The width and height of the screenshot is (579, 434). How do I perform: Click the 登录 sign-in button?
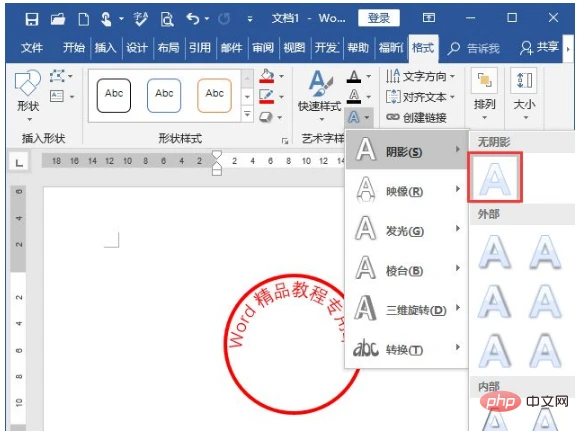[x=379, y=18]
